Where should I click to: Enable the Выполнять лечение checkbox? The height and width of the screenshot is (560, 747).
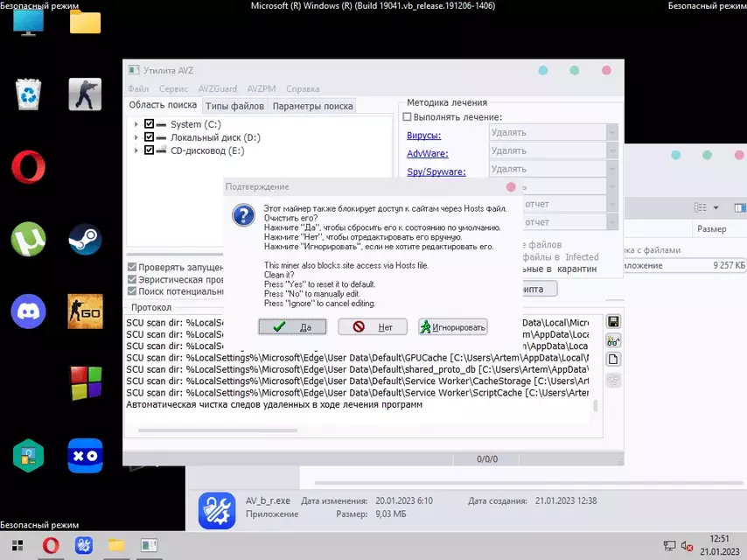pyautogui.click(x=407, y=116)
